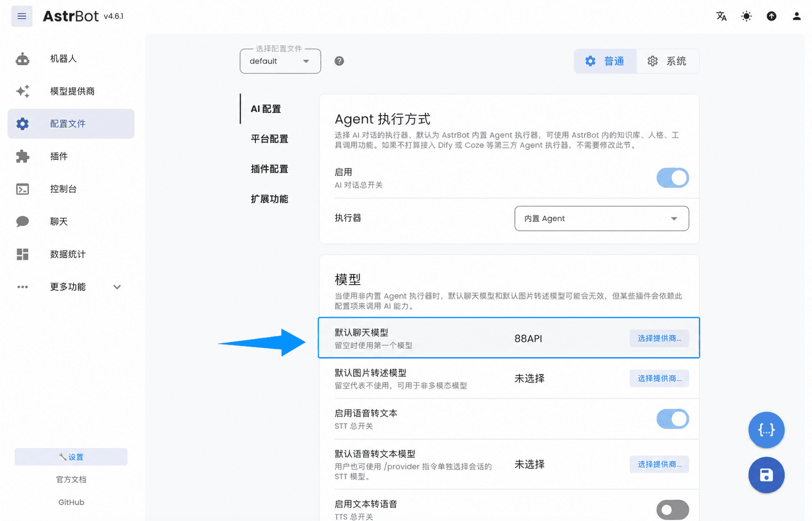
Task: Expand the 更多功能 chevron
Action: [x=117, y=287]
